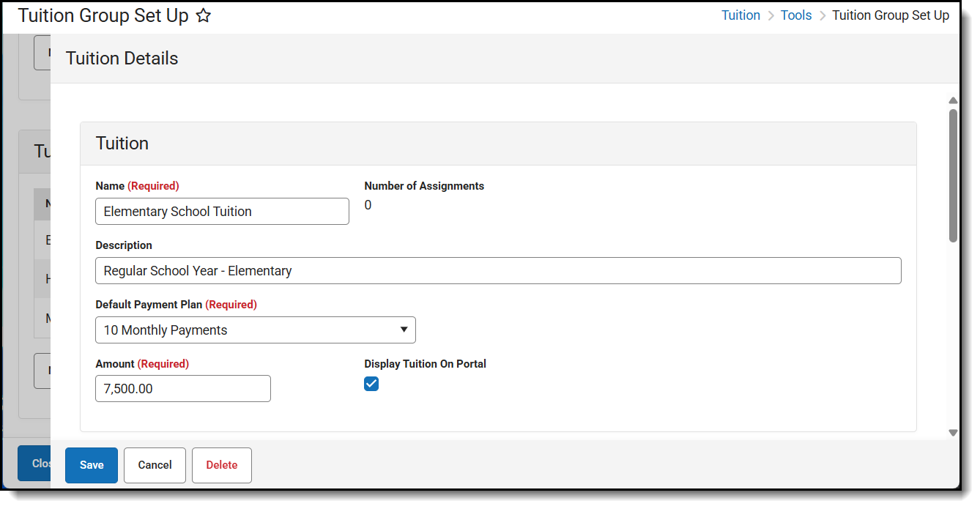Viewport: 980px width, 509px height.
Task: Focus the Amount input field
Action: click(x=183, y=389)
